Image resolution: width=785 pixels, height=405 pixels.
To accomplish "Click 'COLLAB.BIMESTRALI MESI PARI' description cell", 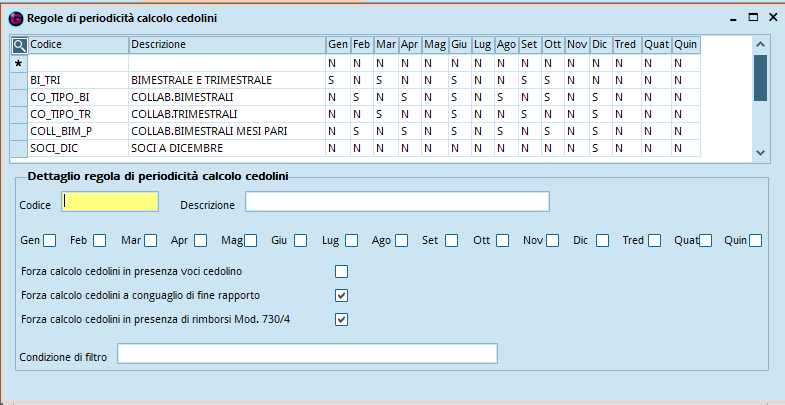I will coord(227,131).
